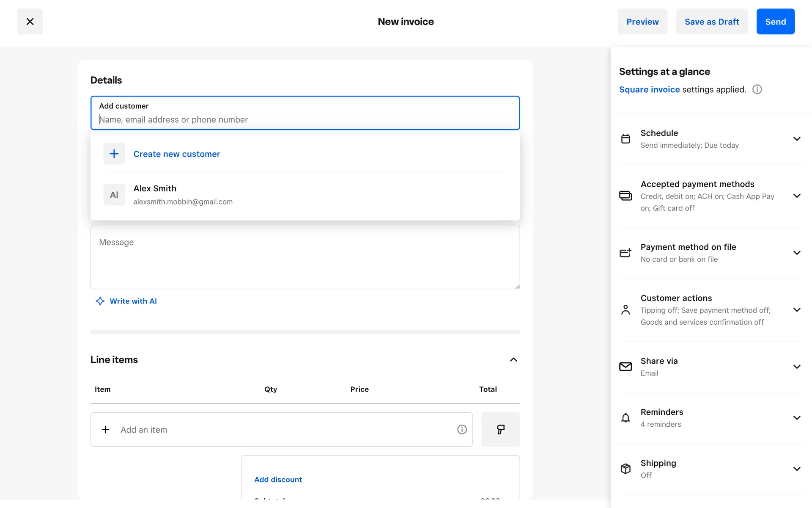The height and width of the screenshot is (508, 812).
Task: Click the Schedule calendar icon
Action: coord(625,139)
